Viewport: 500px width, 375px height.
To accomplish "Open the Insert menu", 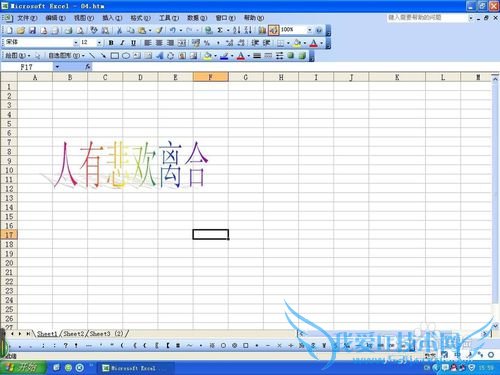I will (x=112, y=18).
